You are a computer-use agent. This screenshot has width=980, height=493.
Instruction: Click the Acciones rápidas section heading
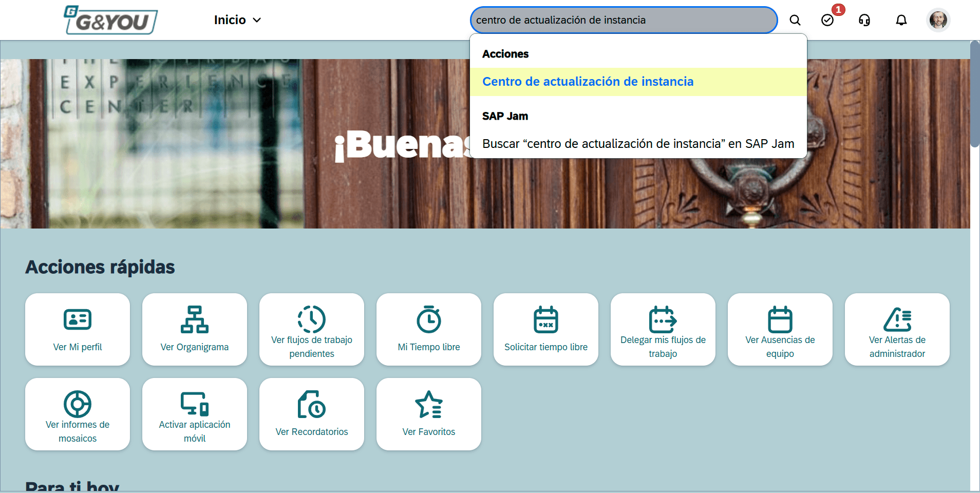coord(100,267)
